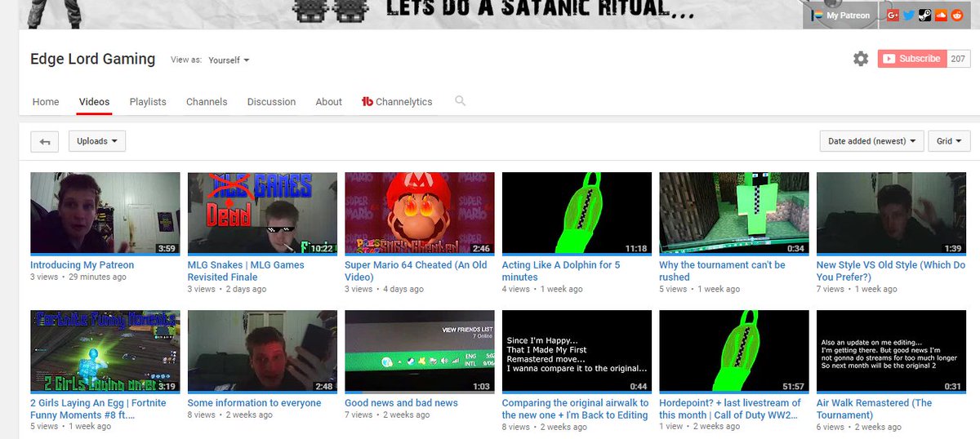Click the 11:18 duration badge

point(635,248)
